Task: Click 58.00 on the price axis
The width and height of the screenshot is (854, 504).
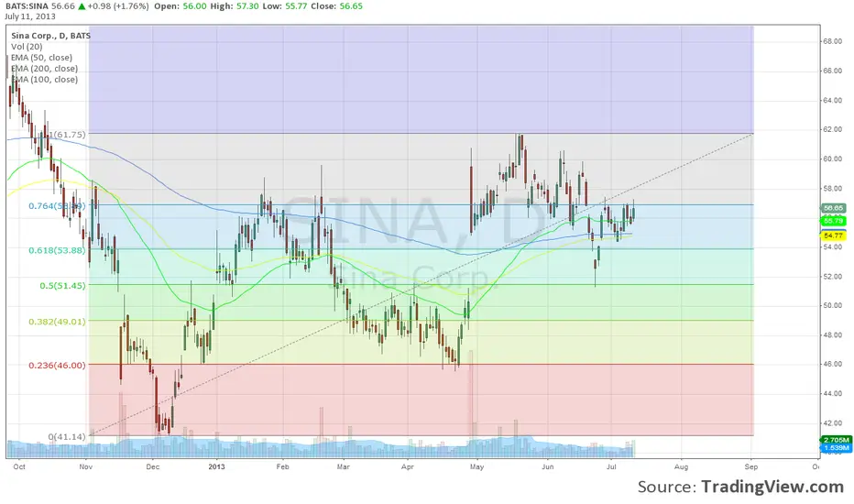Action: coord(832,189)
